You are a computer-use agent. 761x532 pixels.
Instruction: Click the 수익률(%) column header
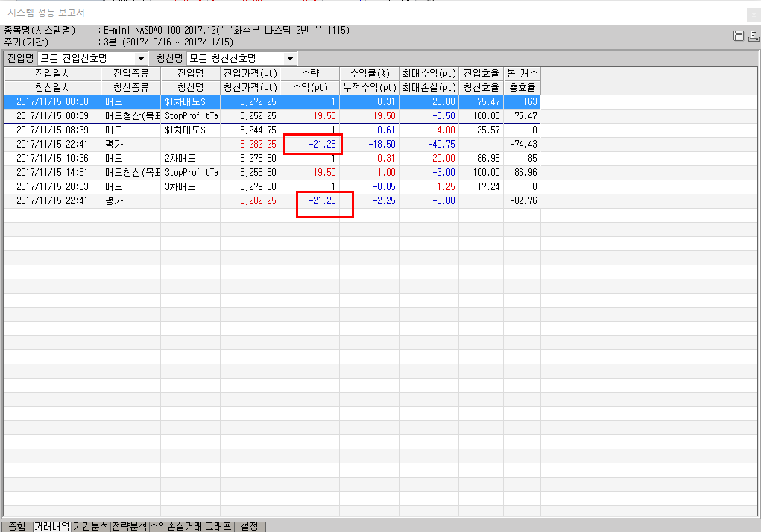coord(369,74)
